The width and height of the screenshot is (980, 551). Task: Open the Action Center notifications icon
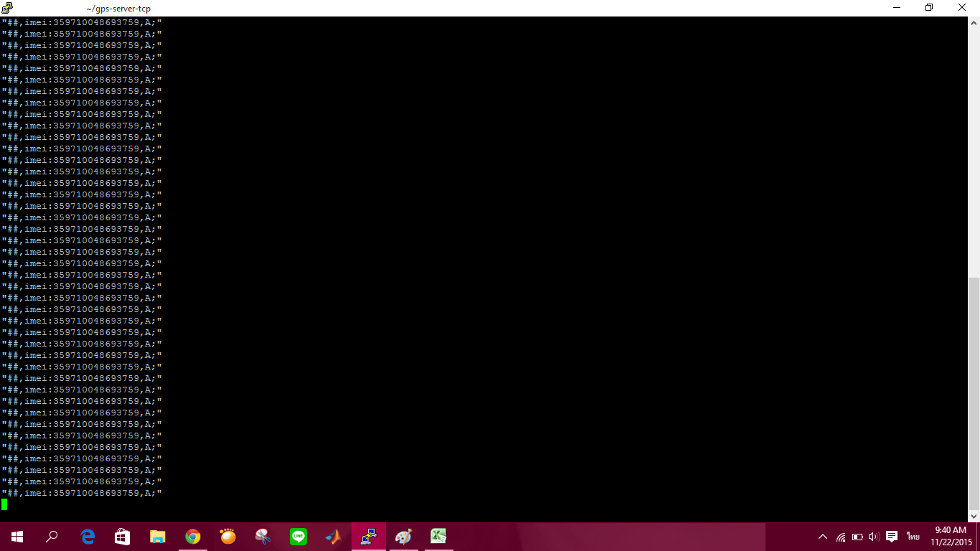pyautogui.click(x=892, y=537)
